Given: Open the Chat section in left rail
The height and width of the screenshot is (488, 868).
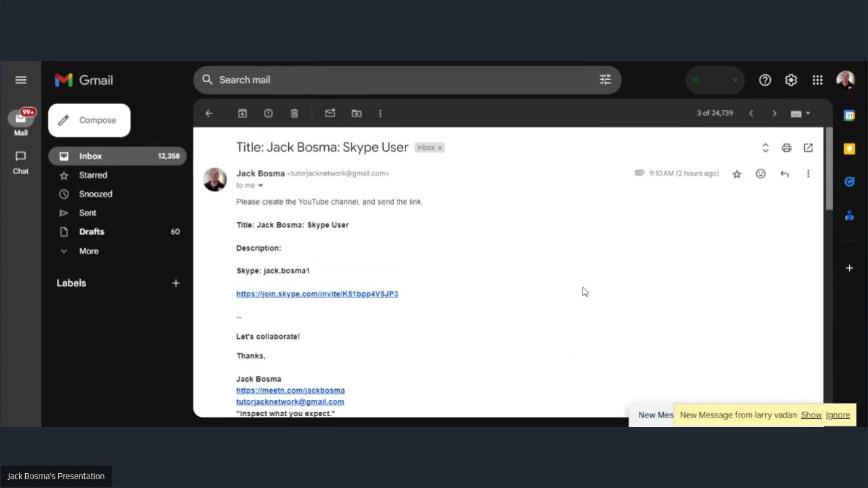Looking at the screenshot, I should click(x=20, y=162).
